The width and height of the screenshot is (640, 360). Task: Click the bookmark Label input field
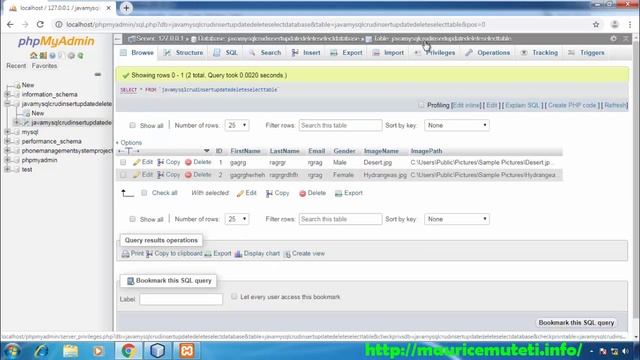click(181, 299)
